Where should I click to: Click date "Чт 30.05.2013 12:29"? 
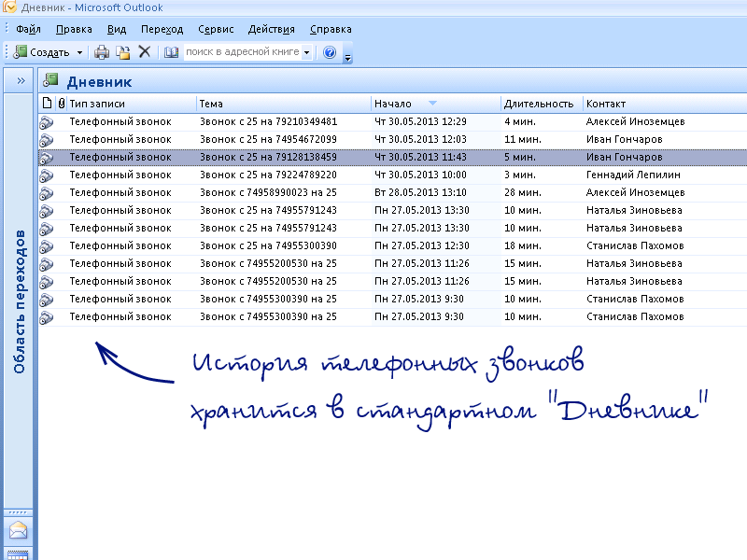(420, 121)
